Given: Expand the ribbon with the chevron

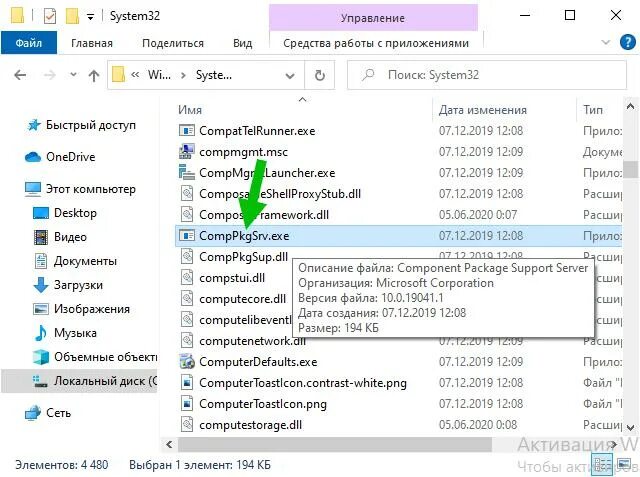Looking at the screenshot, I should coord(606,42).
